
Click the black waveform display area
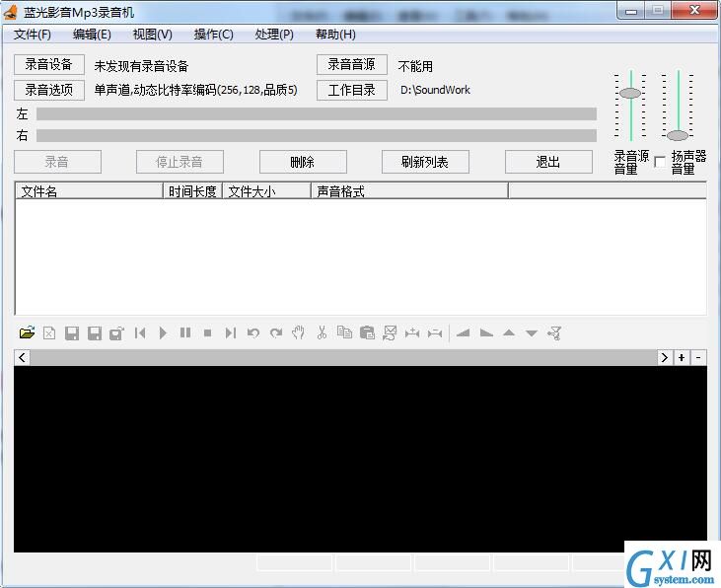click(361, 459)
